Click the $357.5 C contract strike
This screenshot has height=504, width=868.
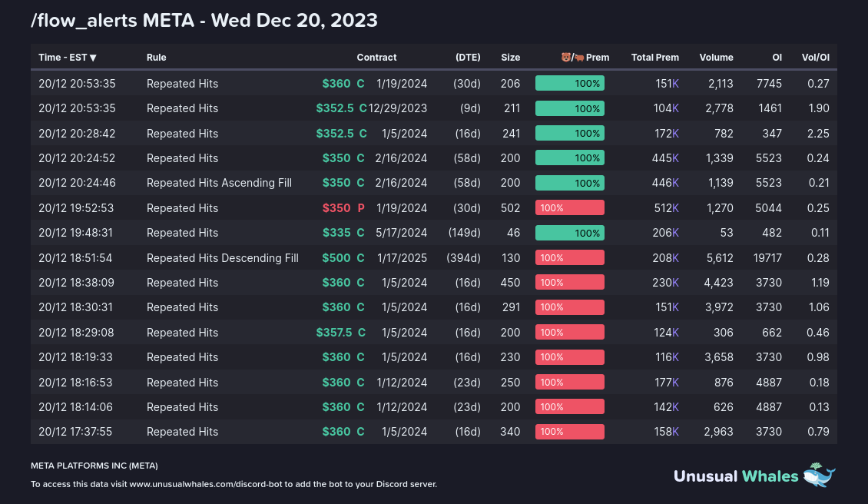click(340, 333)
